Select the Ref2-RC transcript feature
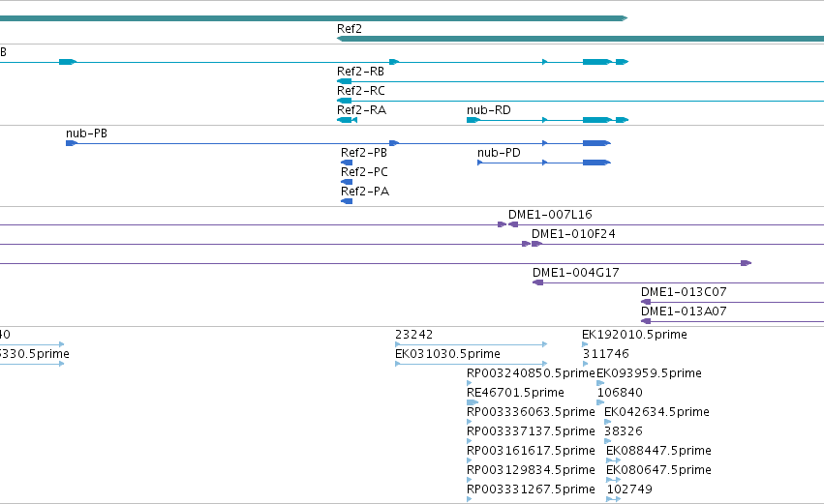 pyautogui.click(x=580, y=101)
